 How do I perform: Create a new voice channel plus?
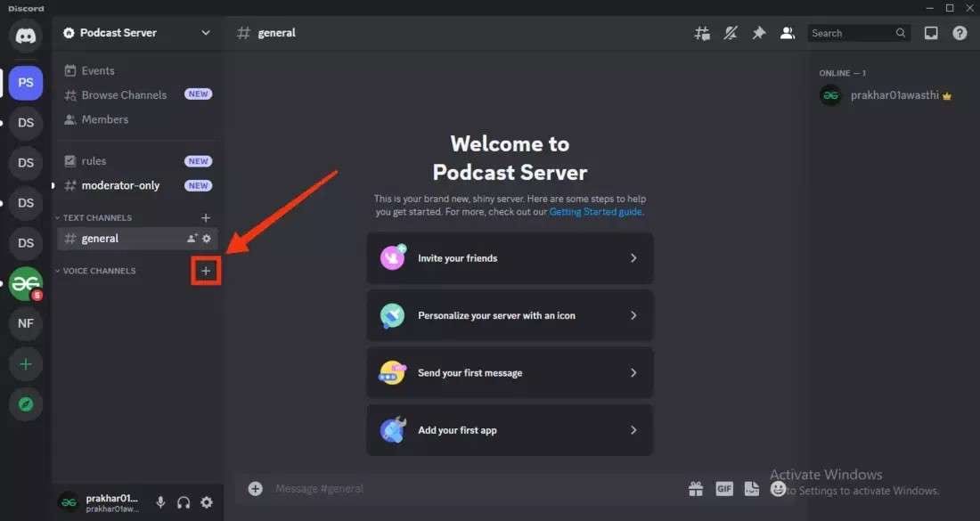(x=206, y=271)
